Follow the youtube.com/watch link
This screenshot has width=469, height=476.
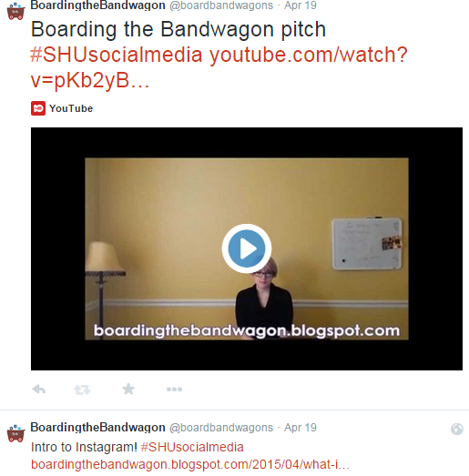point(219,67)
